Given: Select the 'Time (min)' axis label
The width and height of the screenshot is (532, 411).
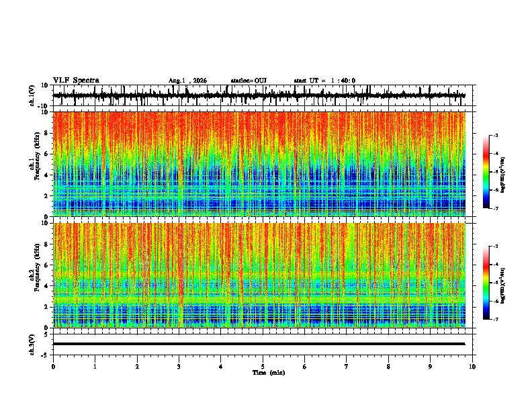Looking at the screenshot, I should (x=269, y=373).
